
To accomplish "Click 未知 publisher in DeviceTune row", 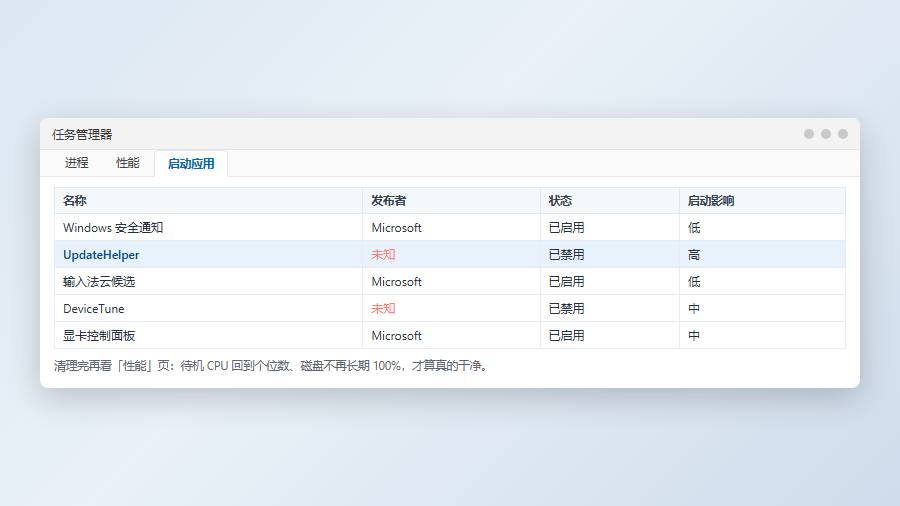I will coord(383,309).
